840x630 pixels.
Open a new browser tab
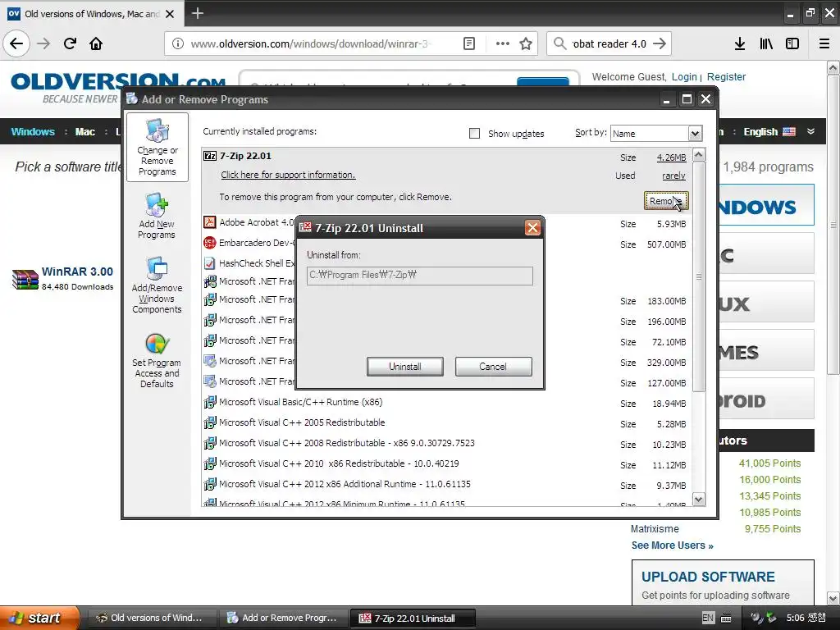tap(197, 13)
